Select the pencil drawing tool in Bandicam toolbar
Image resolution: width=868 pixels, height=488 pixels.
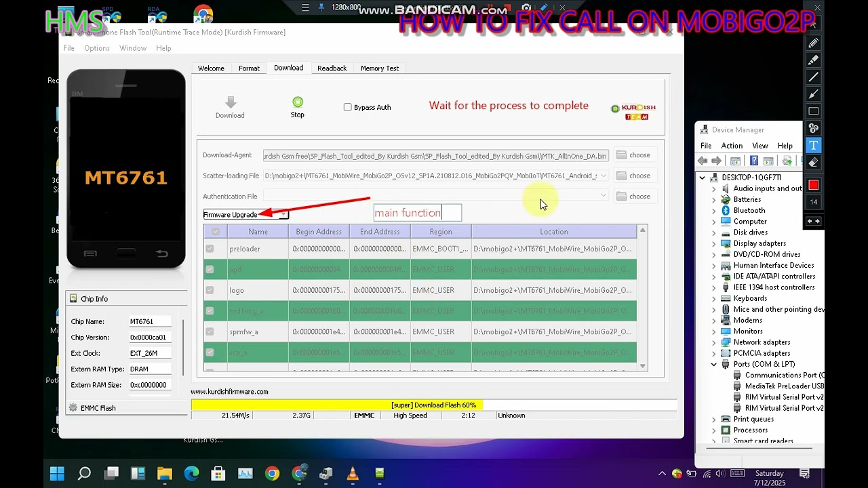[814, 43]
